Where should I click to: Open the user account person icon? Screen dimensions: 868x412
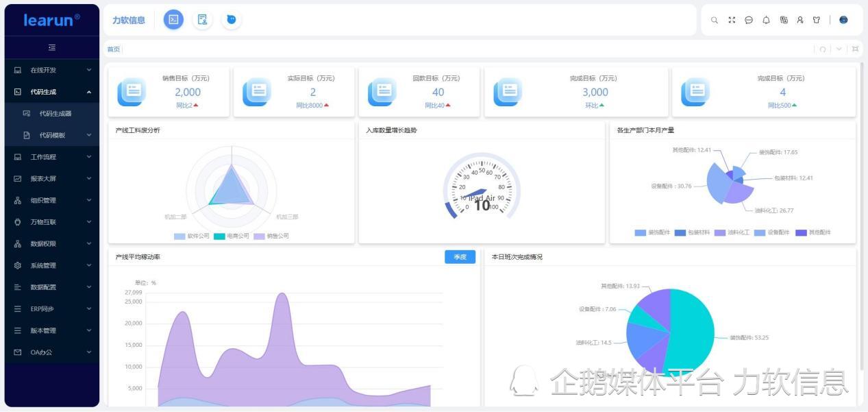pos(799,20)
